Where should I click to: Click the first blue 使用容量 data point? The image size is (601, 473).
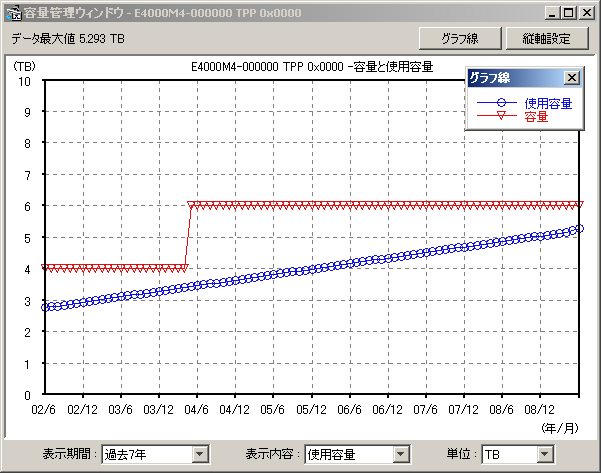(x=46, y=307)
